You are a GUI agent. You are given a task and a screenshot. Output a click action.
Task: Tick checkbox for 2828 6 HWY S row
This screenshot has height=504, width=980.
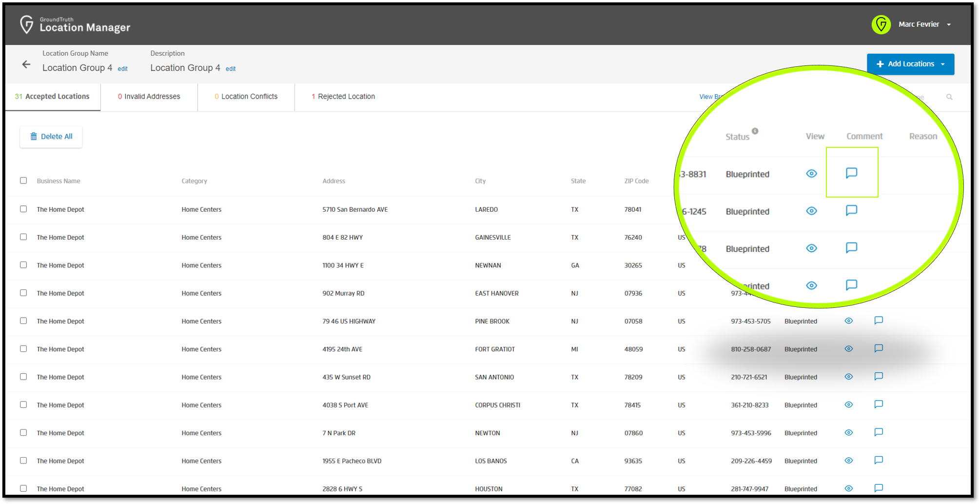23,488
